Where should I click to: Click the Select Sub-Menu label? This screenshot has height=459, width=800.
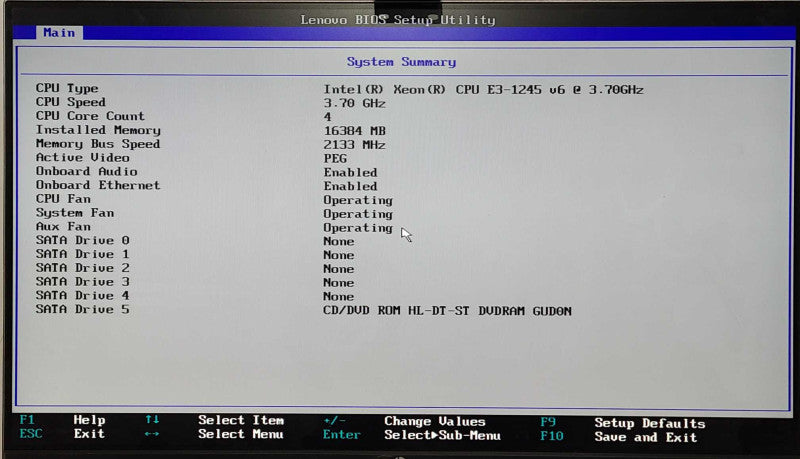pos(442,435)
